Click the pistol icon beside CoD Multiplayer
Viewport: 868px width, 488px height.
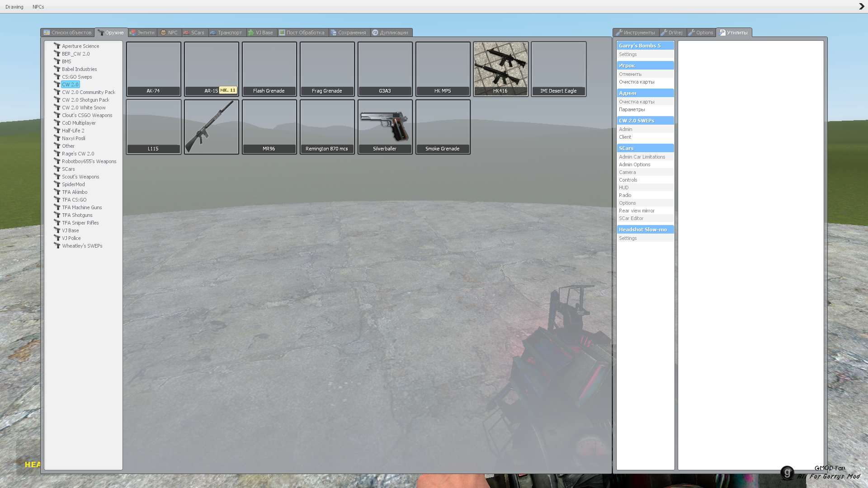click(57, 122)
